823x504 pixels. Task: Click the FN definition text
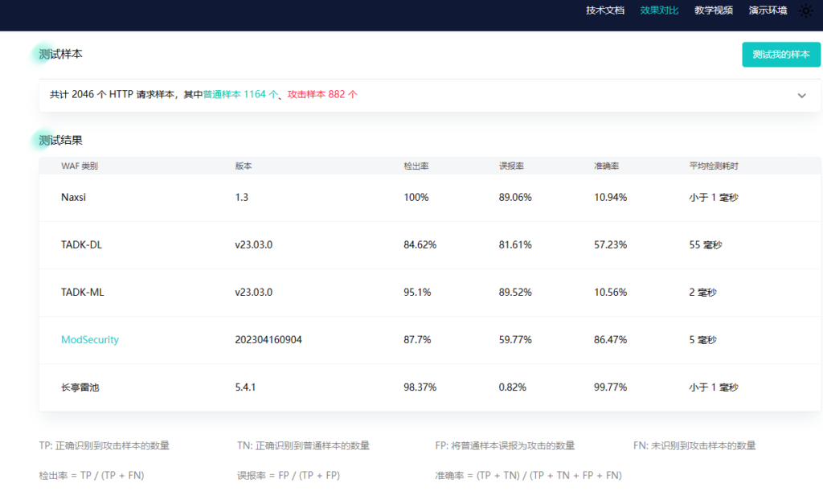click(x=694, y=446)
